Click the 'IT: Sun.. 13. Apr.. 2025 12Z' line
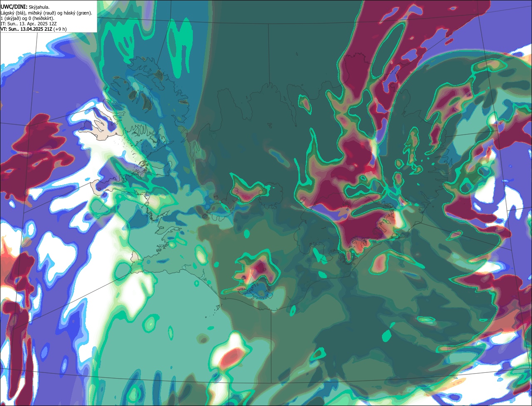The image size is (532, 406). (28, 24)
